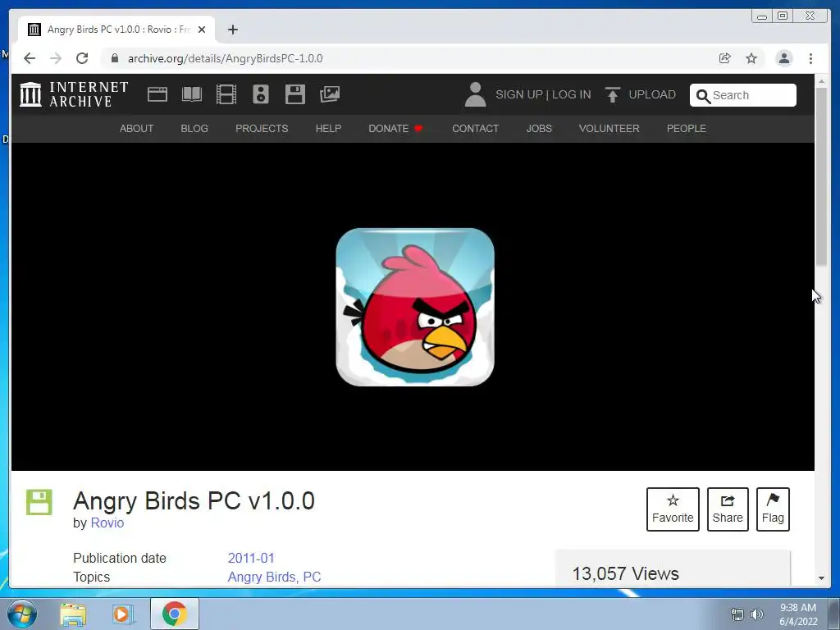Viewport: 840px width, 630px height.
Task: Close the Angry Birds PC tab
Action: pyautogui.click(x=202, y=30)
